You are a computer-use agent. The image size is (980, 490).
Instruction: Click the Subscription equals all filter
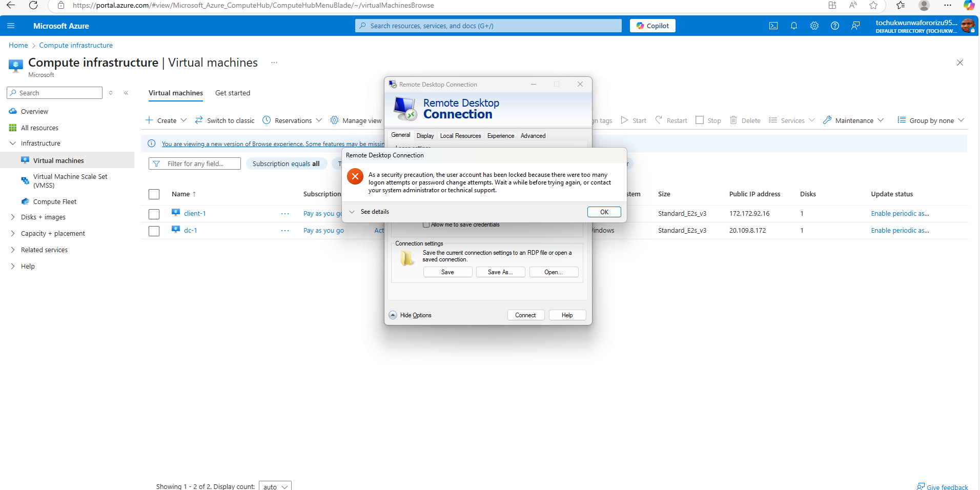pyautogui.click(x=286, y=164)
